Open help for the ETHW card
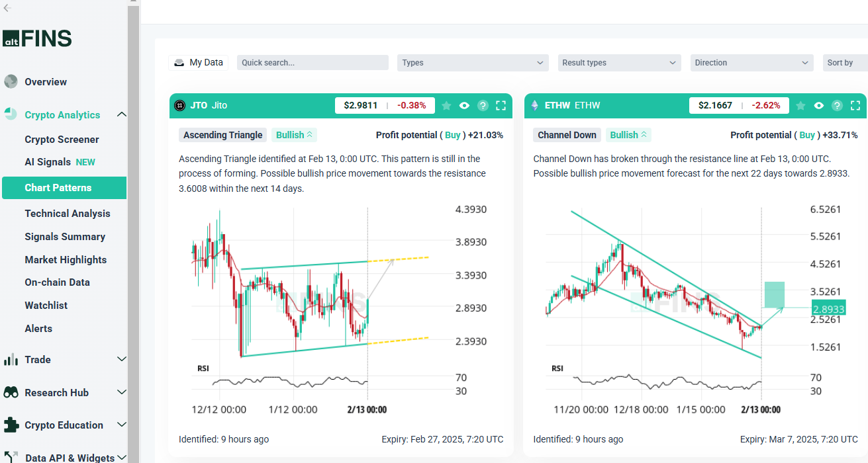The image size is (868, 463). click(837, 105)
